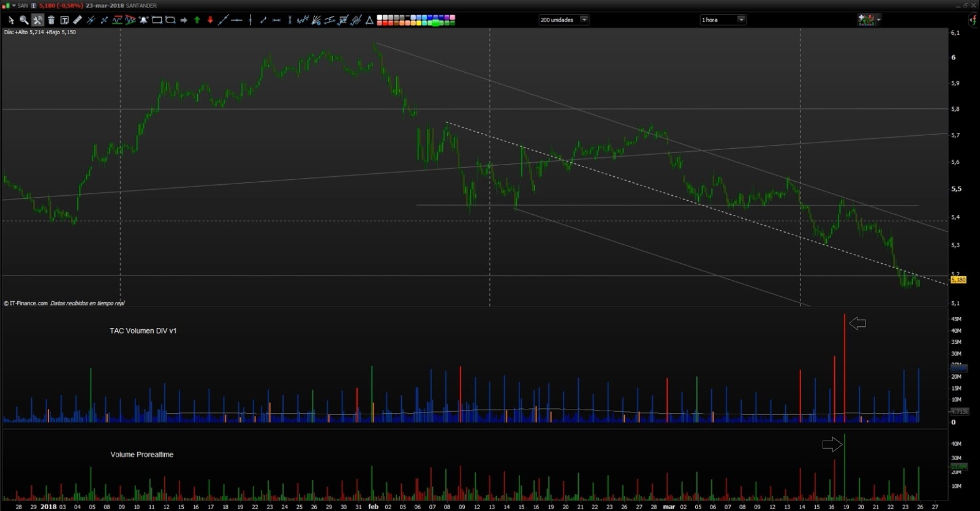Select the red down arrow marker
The image size is (980, 511).
pyautogui.click(x=210, y=20)
